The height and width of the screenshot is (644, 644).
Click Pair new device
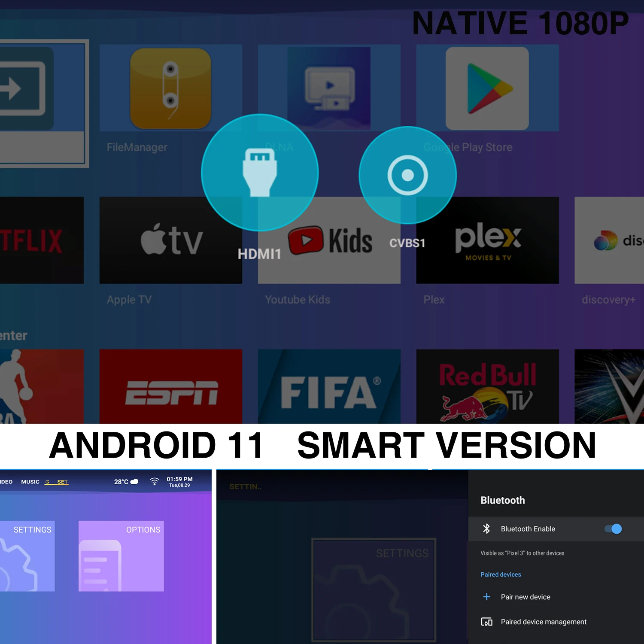click(525, 597)
